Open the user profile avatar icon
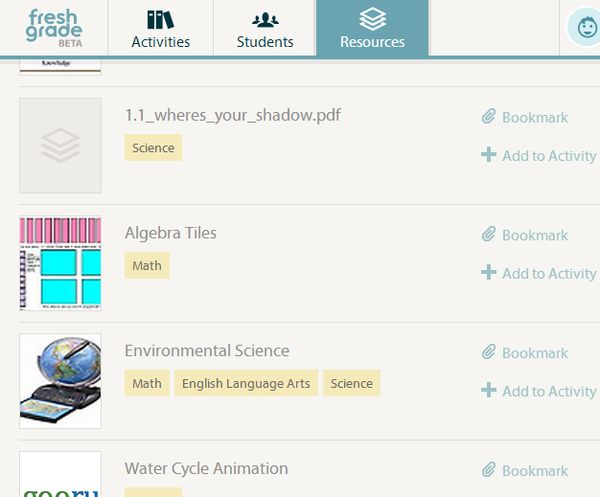Image resolution: width=600 pixels, height=497 pixels. [582, 28]
